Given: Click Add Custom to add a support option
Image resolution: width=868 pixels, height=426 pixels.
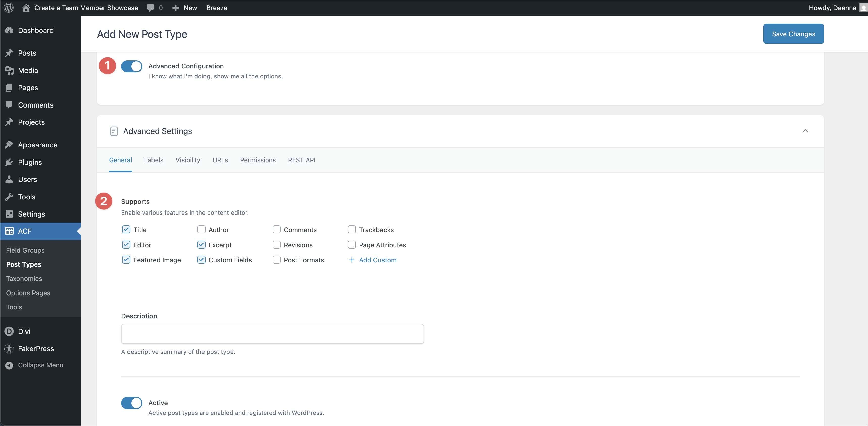Looking at the screenshot, I should point(372,260).
